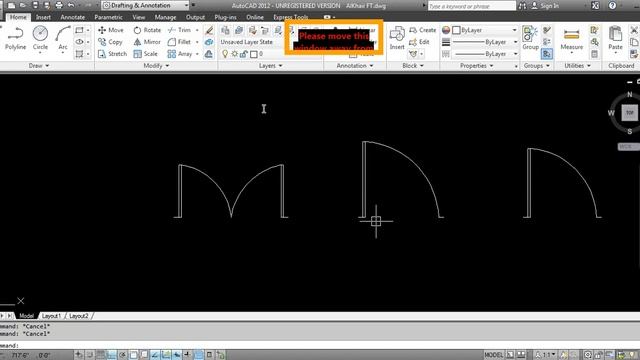Expand the Modify panel title
The height and width of the screenshot is (360, 640).
tap(156, 66)
